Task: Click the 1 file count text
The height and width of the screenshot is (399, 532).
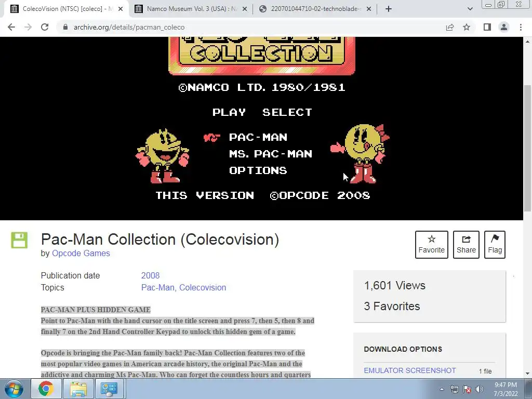Action: pos(485,371)
